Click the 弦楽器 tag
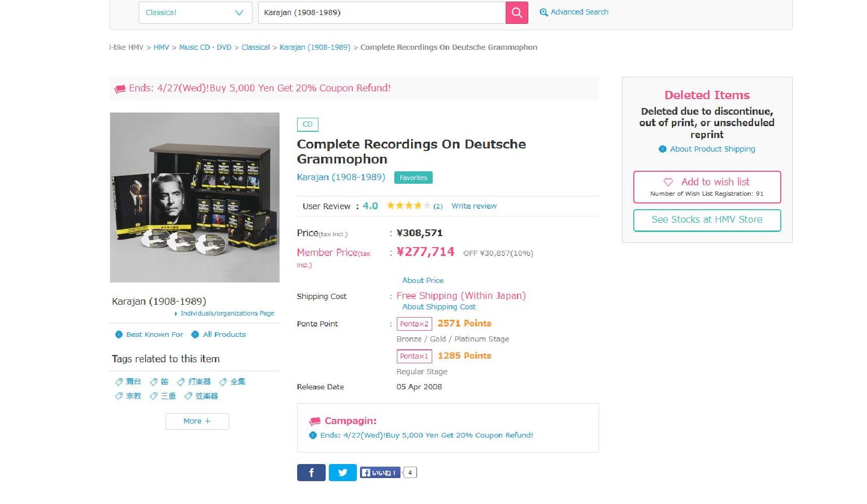The image size is (867, 504). coord(206,396)
